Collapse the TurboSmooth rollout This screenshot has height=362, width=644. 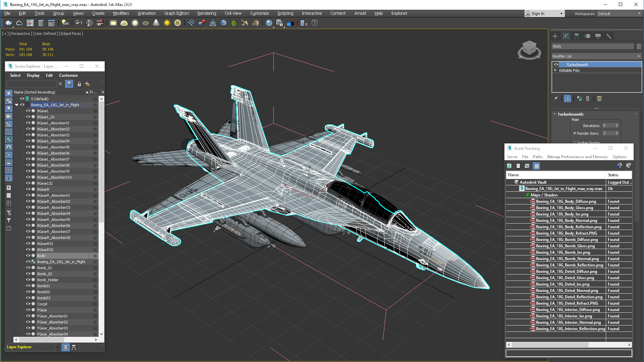tap(554, 114)
